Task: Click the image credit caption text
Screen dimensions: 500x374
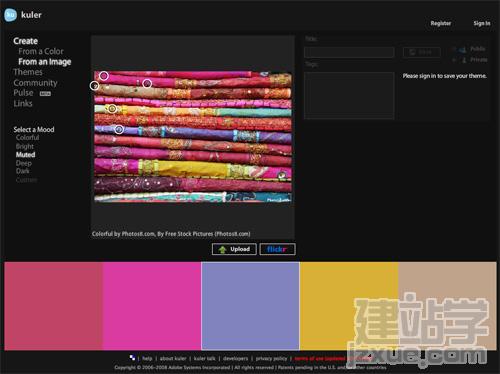Action: click(171, 234)
